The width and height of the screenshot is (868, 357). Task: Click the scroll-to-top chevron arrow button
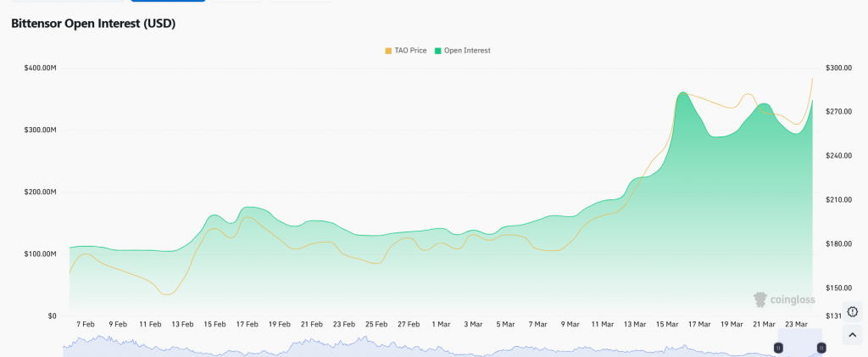click(852, 335)
